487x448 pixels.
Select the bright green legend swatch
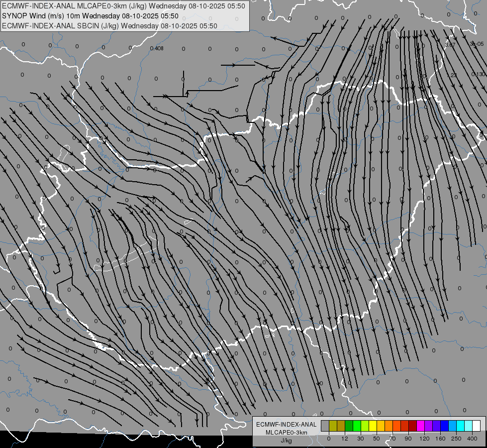[357, 426]
